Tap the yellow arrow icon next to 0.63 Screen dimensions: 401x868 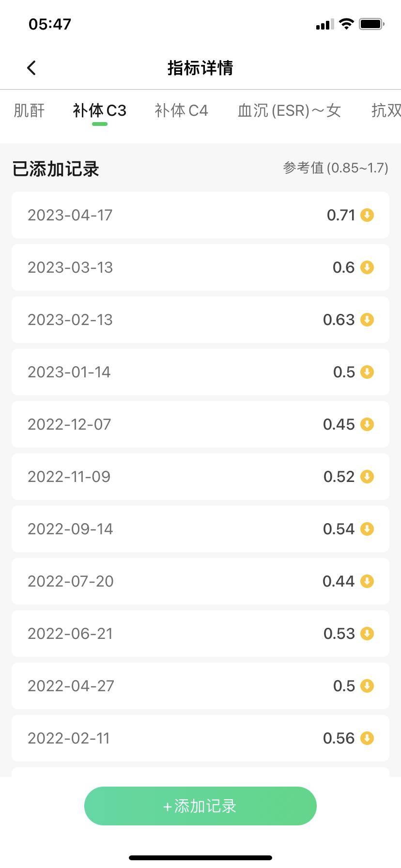pyautogui.click(x=367, y=320)
